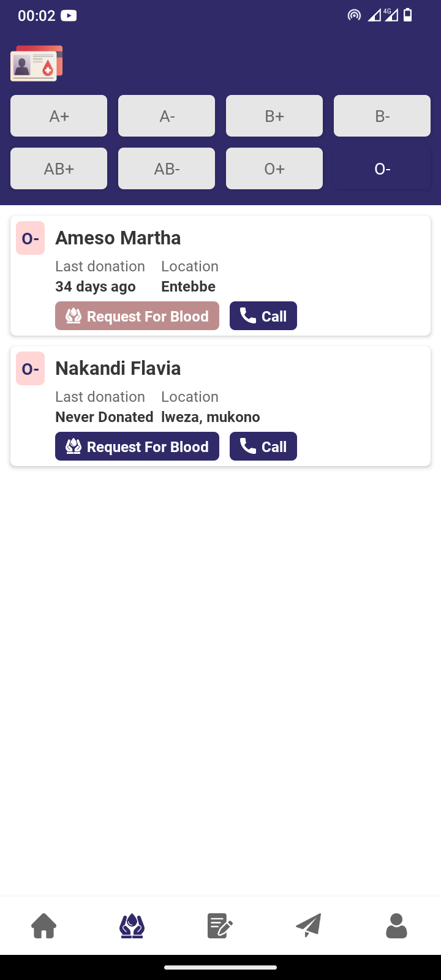Tap the O- badge beside Nakandi Flavia
441x980 pixels.
click(x=31, y=369)
